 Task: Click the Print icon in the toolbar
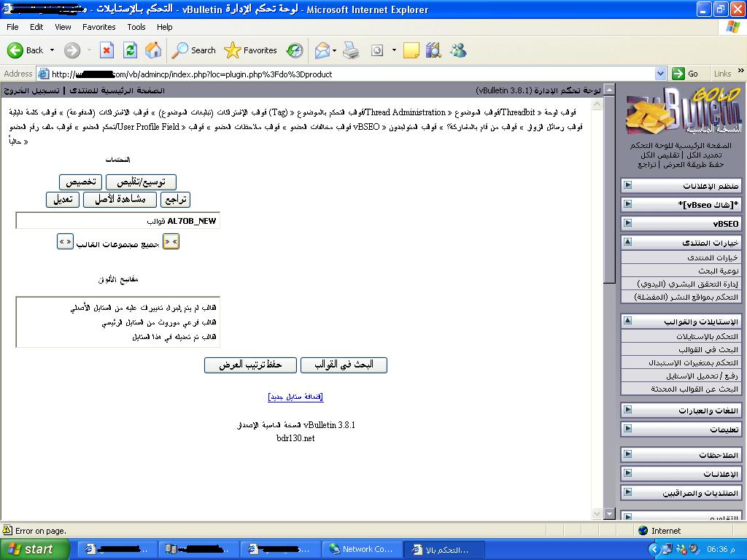coord(351,50)
